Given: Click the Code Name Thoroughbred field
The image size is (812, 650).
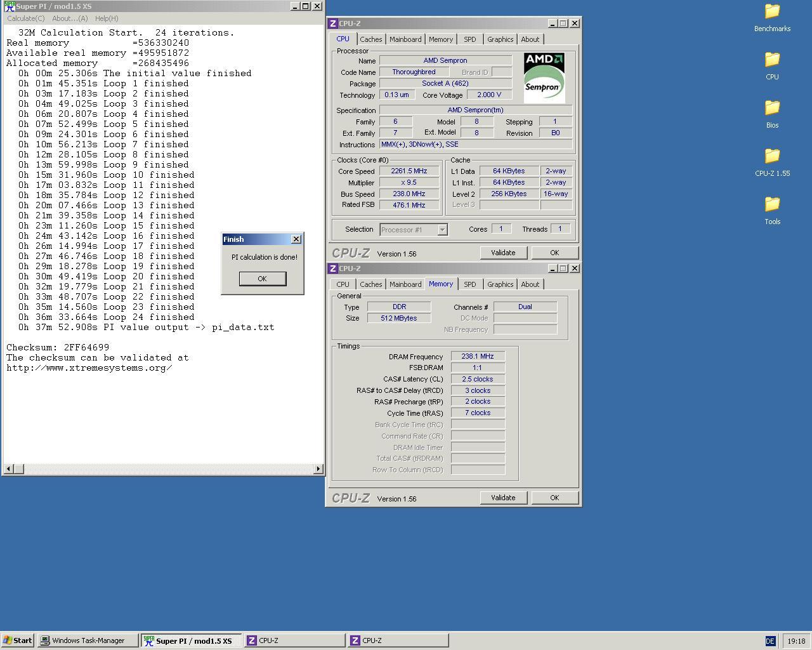Looking at the screenshot, I should click(x=414, y=72).
